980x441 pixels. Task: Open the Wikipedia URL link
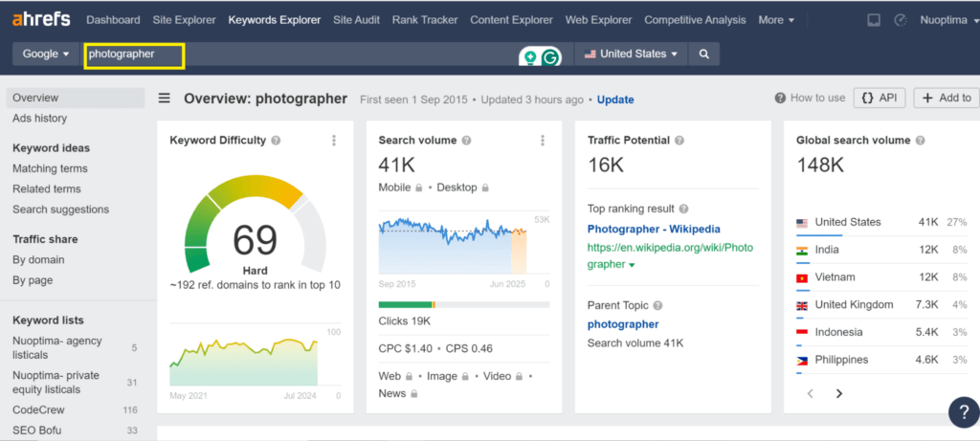[670, 256]
